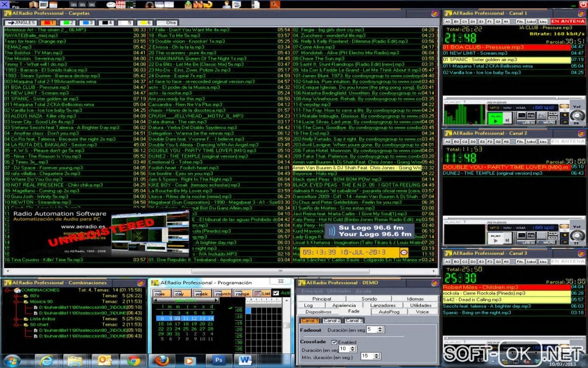This screenshot has height=368, width=588.
Task: Click the clock icon beside date display
Action: point(404,252)
